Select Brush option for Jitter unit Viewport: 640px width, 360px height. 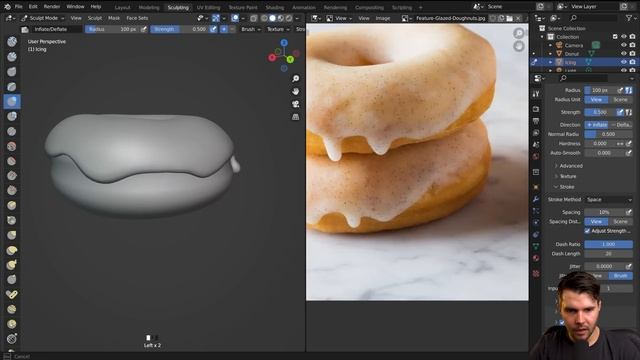click(x=621, y=276)
